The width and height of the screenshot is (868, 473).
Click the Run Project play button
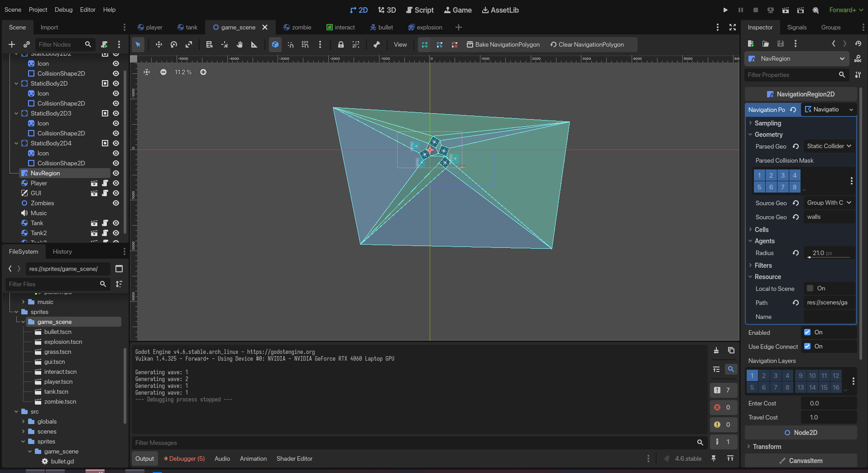725,10
